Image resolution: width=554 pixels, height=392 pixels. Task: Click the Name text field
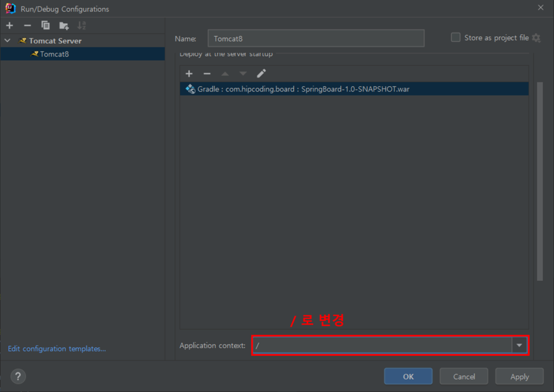[315, 38]
